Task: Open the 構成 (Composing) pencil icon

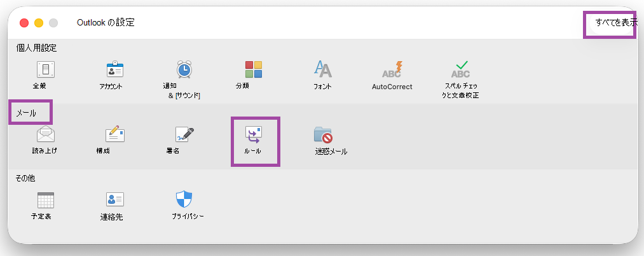Action: click(x=115, y=134)
